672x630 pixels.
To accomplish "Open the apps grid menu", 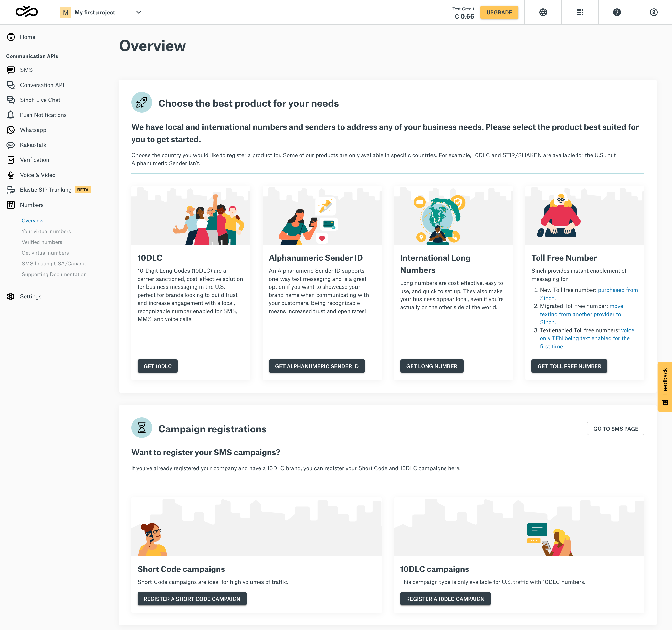I will tap(580, 12).
